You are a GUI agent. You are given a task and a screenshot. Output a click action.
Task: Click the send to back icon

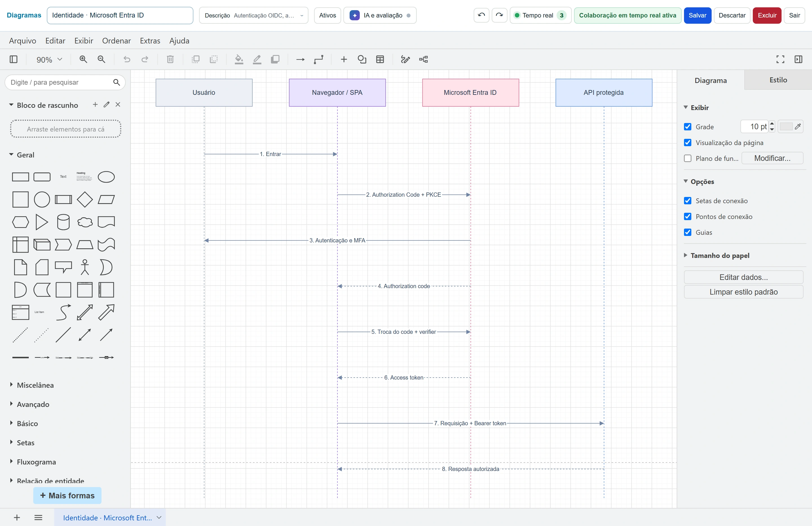click(x=214, y=60)
